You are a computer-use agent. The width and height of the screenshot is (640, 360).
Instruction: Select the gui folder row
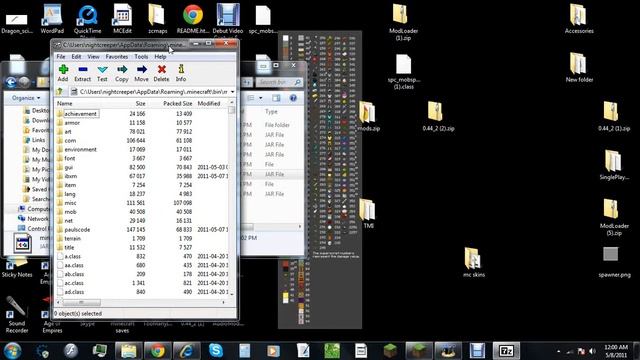(x=142, y=167)
